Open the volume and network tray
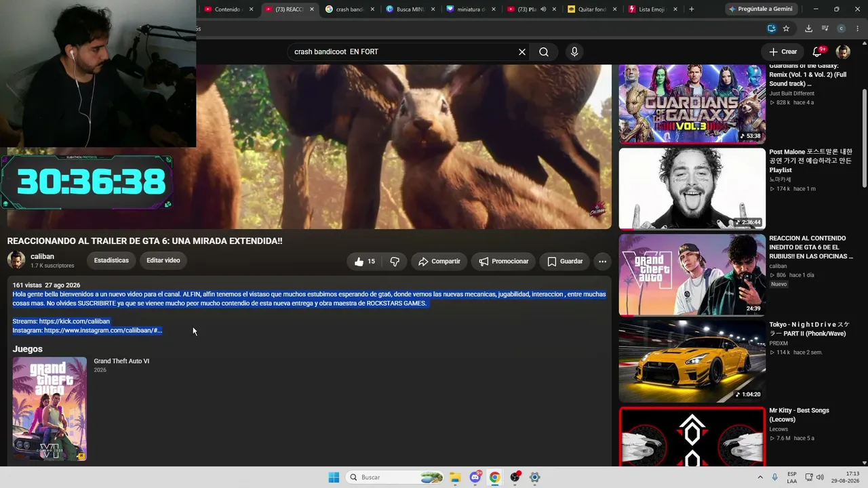The image size is (868, 488). coord(815,477)
